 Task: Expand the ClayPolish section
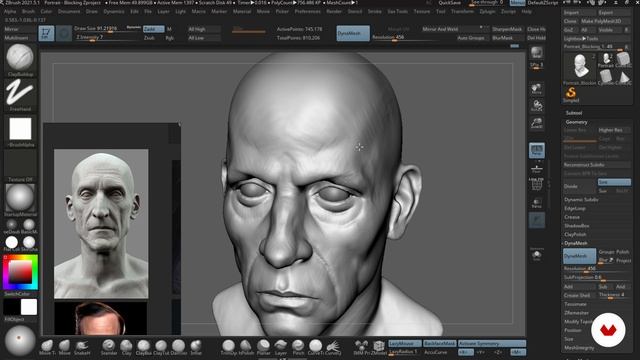[575, 234]
